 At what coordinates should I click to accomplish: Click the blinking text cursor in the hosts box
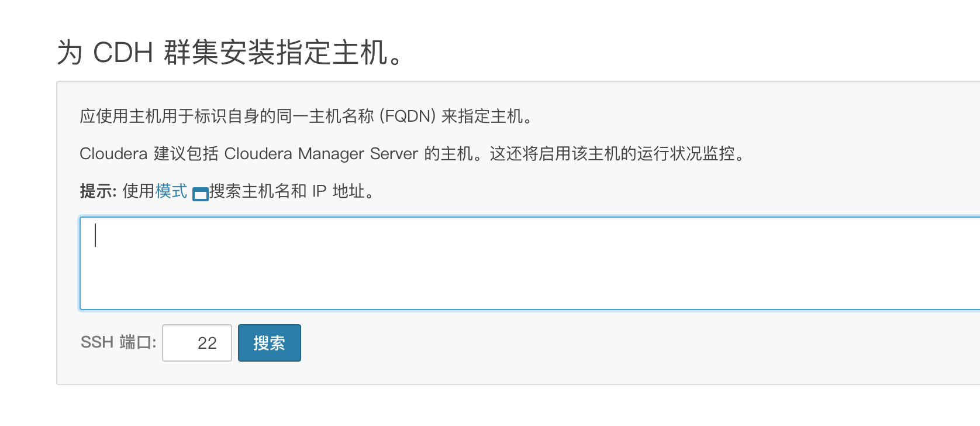pos(95,235)
